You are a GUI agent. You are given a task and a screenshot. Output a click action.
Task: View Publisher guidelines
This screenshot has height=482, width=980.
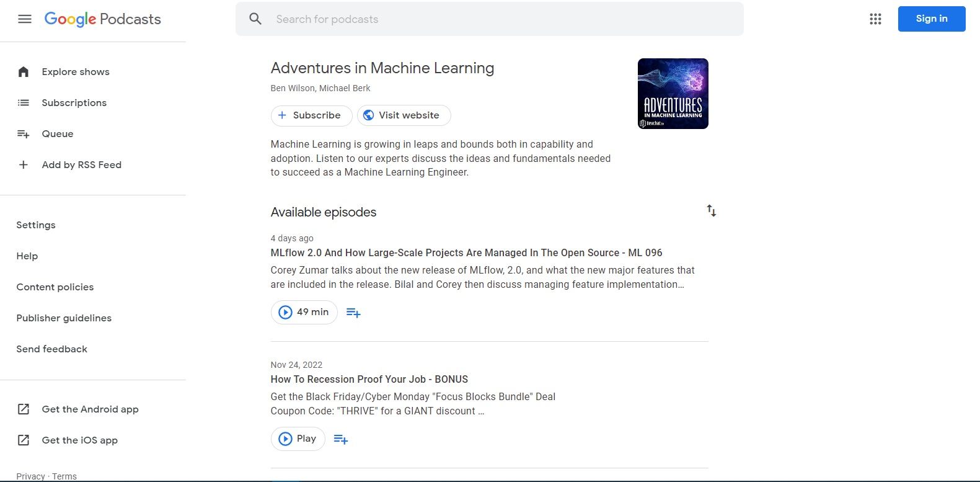[64, 318]
